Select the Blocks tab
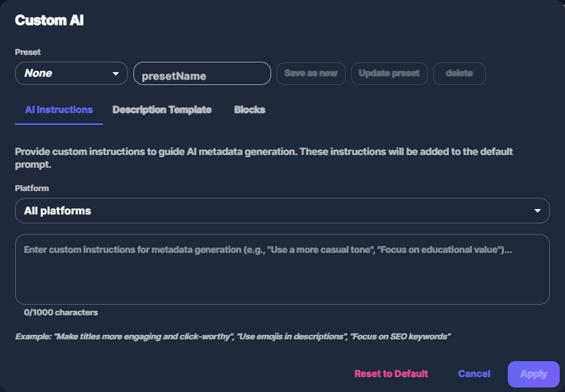This screenshot has width=565, height=392. (249, 110)
